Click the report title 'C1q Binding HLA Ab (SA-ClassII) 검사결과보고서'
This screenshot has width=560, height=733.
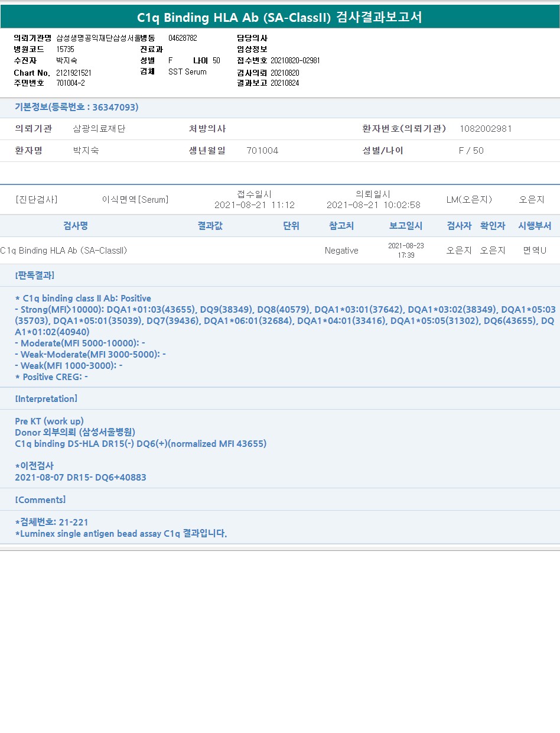[279, 17]
